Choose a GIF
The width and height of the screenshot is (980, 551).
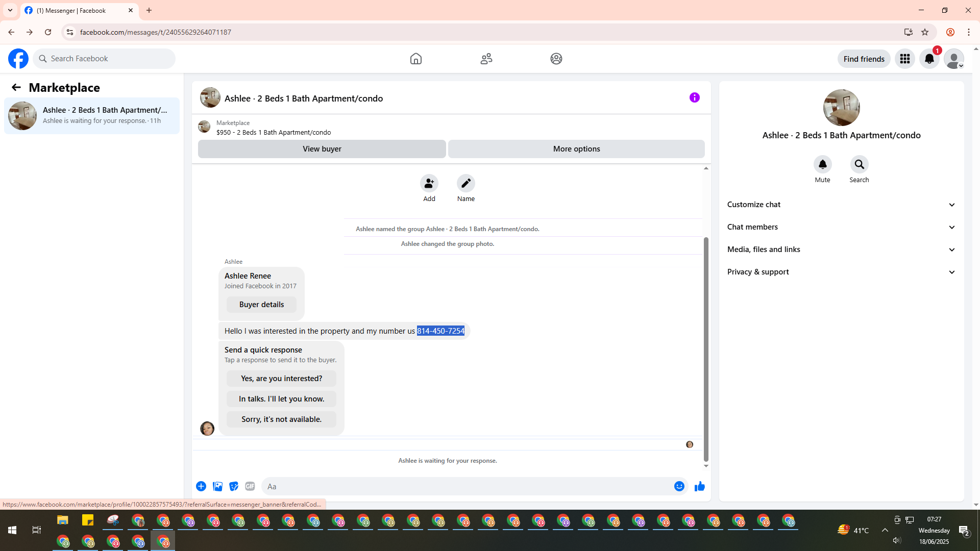[x=250, y=486]
